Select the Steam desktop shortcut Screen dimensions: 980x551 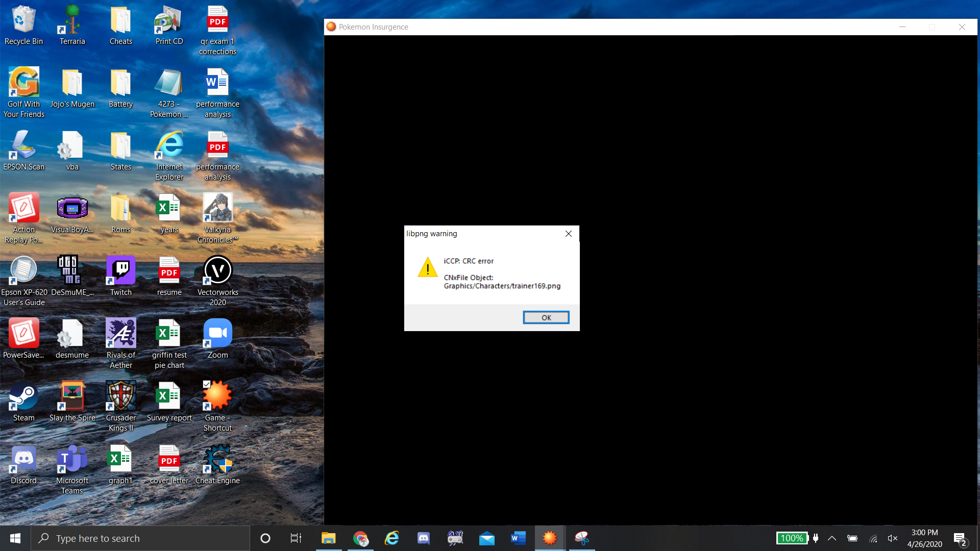click(x=23, y=402)
